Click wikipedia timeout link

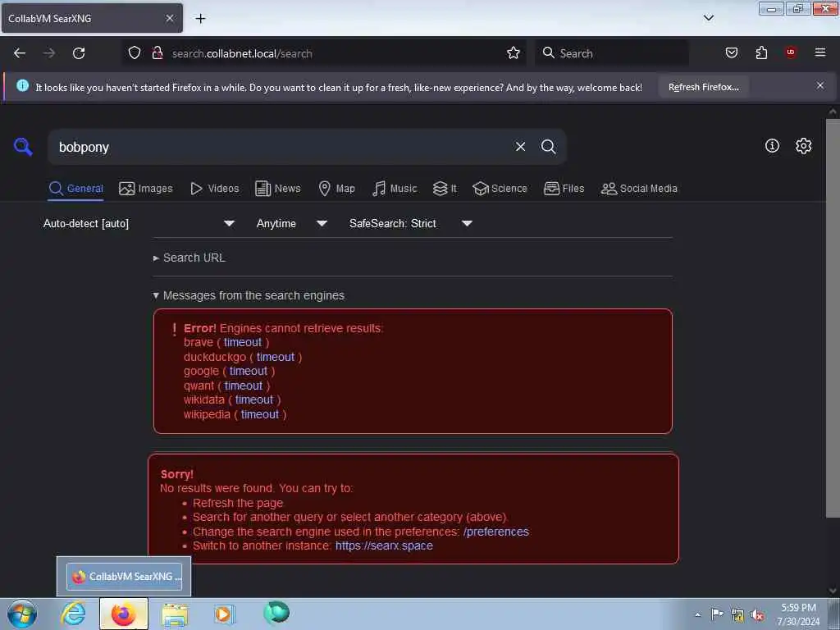pos(260,414)
